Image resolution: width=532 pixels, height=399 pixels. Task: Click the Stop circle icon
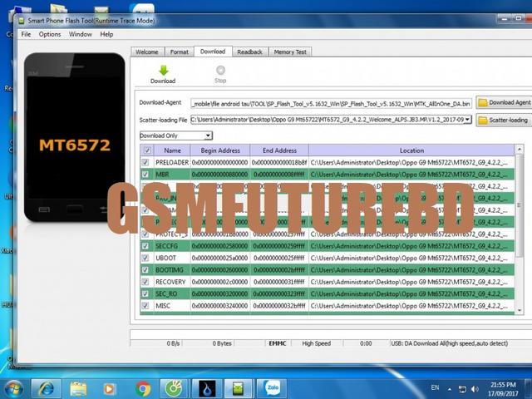click(220, 70)
